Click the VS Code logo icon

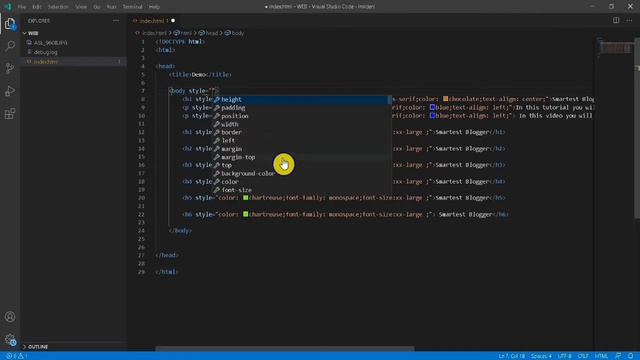tap(7, 7)
